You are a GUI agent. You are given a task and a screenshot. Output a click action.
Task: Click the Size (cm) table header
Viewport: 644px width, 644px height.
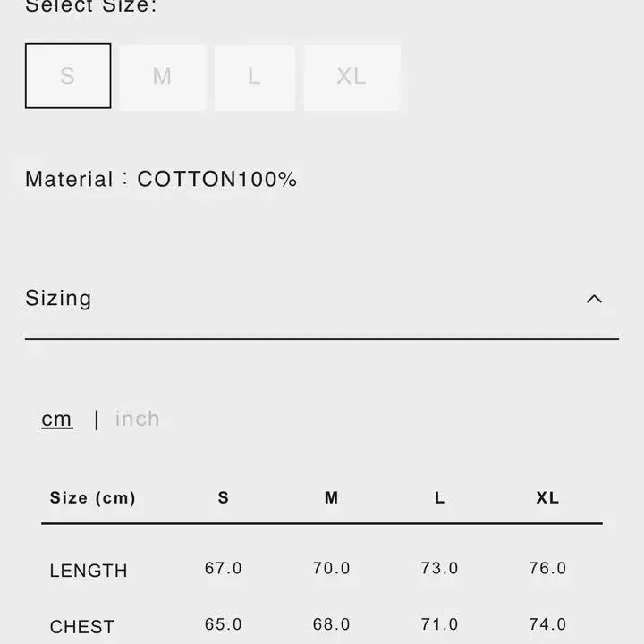pyautogui.click(x=93, y=498)
